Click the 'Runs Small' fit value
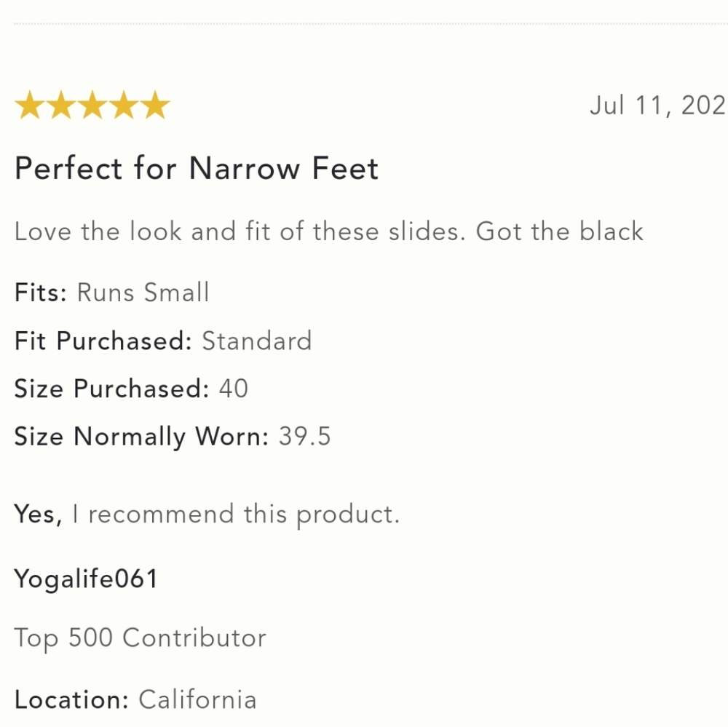This screenshot has height=727, width=728. tap(143, 293)
